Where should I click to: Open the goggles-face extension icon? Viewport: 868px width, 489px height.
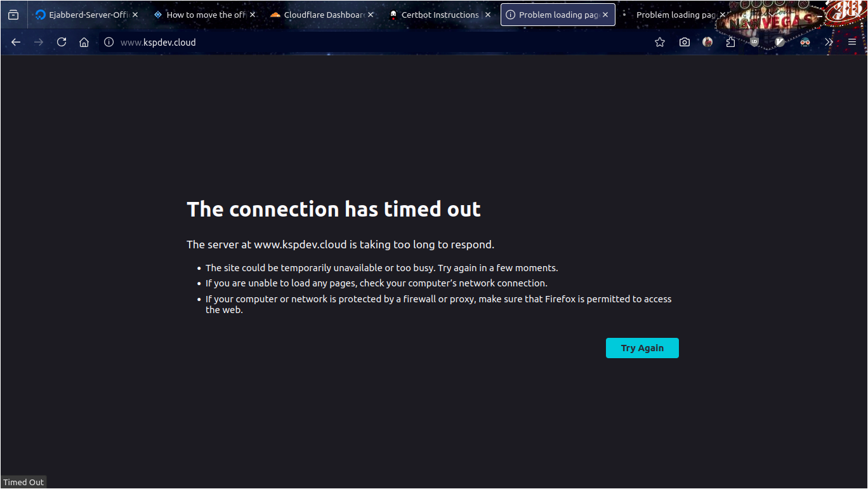pos(805,42)
